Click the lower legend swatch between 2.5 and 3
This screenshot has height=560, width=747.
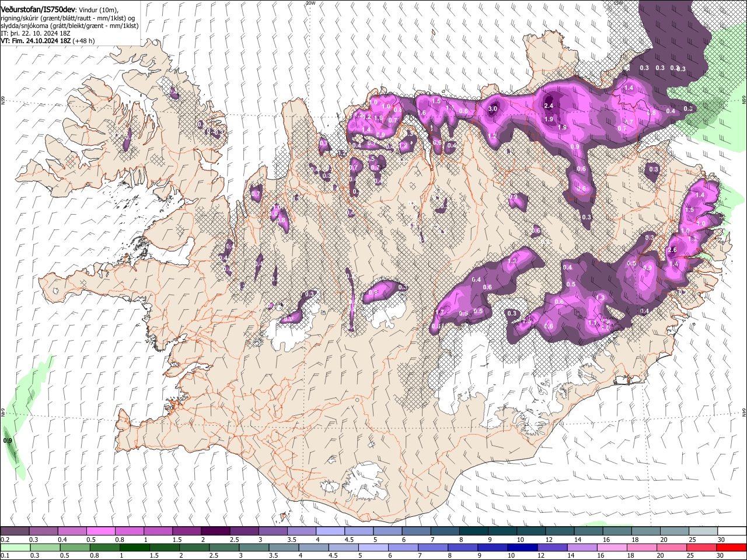(223, 547)
